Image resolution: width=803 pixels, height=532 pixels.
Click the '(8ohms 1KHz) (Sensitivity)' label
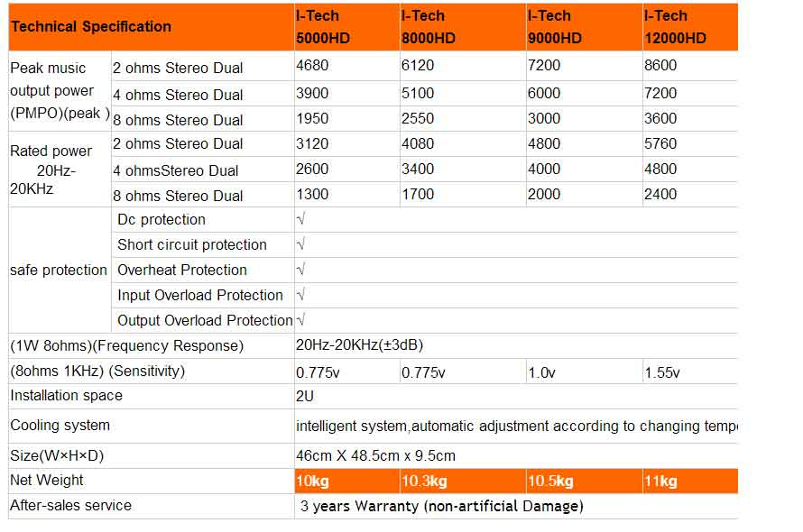point(97,371)
